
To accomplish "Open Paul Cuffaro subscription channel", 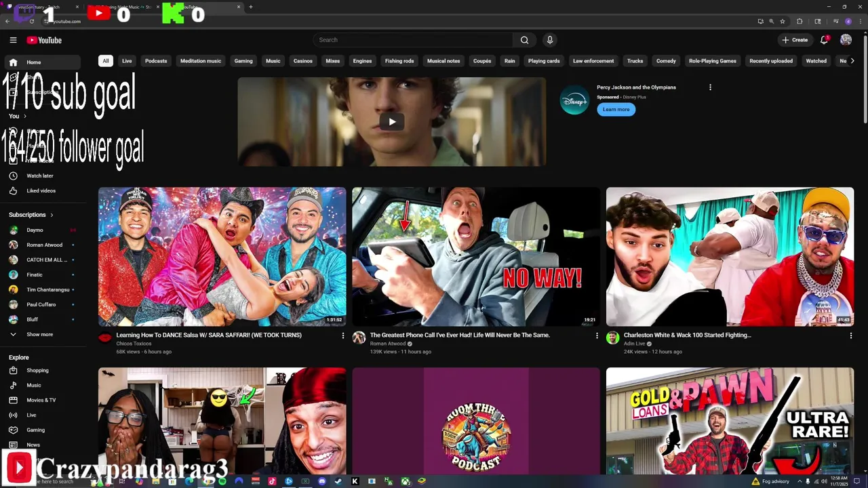I will click(41, 304).
